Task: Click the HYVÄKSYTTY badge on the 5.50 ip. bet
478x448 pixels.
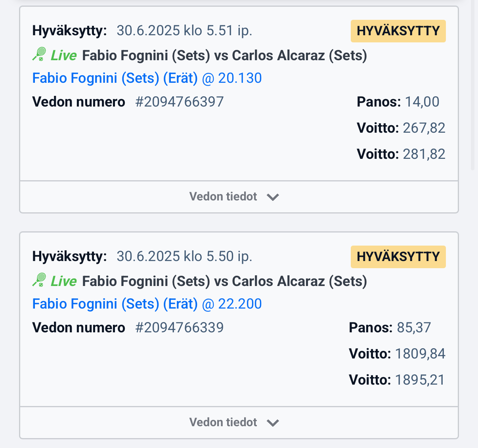Action: point(398,257)
